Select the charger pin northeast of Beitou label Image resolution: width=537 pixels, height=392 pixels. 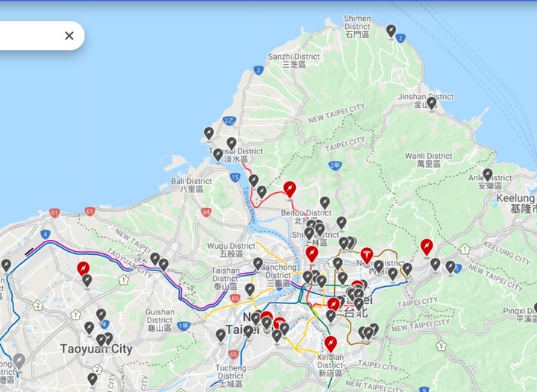(324, 203)
